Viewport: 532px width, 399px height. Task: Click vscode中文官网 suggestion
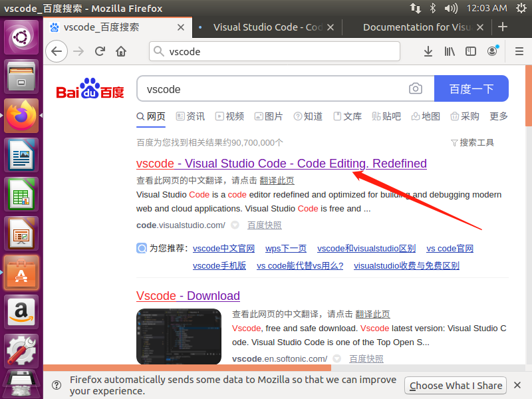tap(223, 248)
